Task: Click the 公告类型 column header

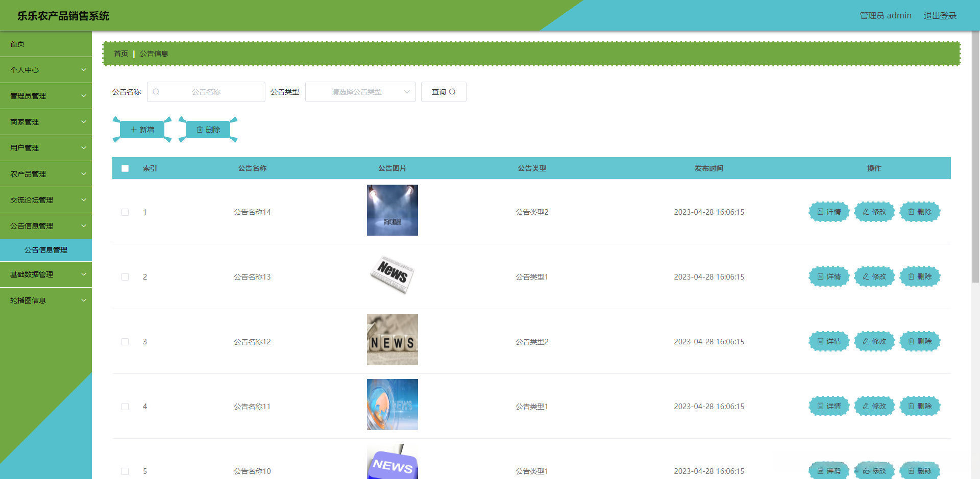Action: (x=532, y=168)
